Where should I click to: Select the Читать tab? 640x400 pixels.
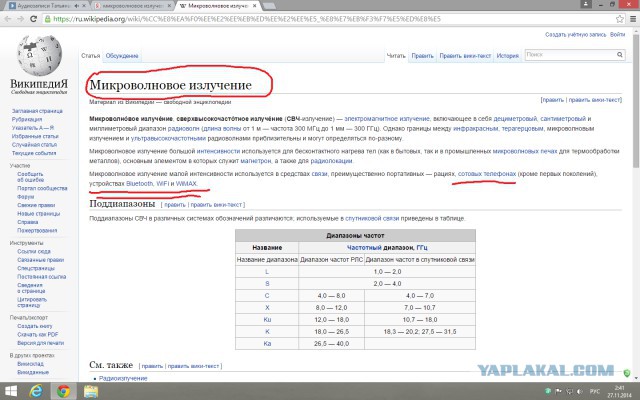pyautogui.click(x=396, y=56)
